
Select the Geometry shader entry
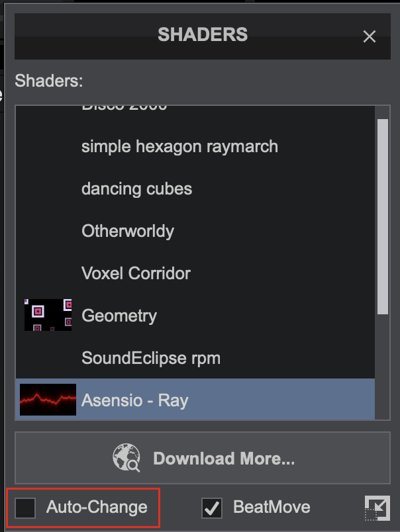point(119,316)
